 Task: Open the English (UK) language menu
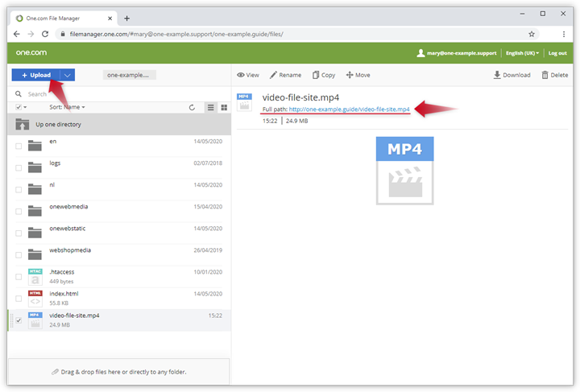click(x=521, y=53)
